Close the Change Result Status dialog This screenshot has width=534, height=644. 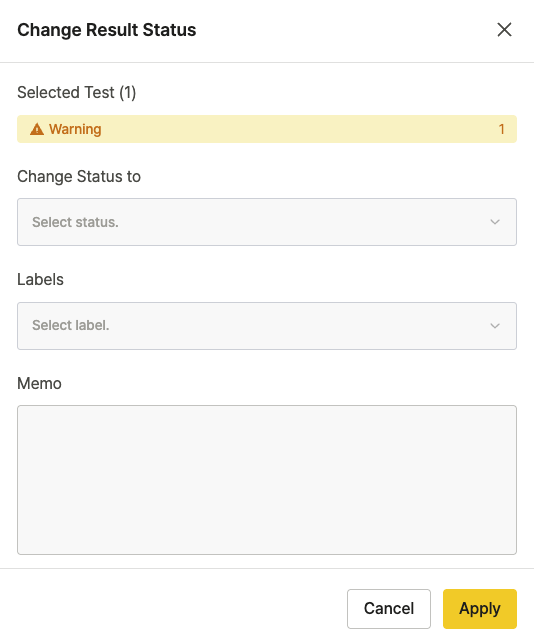click(504, 30)
